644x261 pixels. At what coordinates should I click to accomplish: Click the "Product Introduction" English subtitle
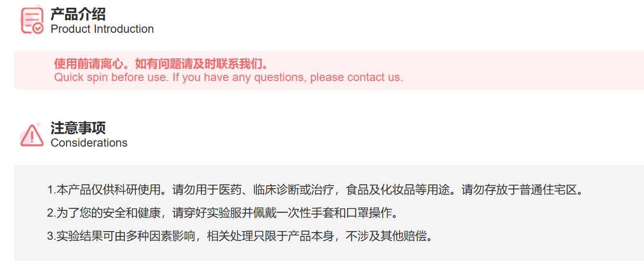[102, 29]
